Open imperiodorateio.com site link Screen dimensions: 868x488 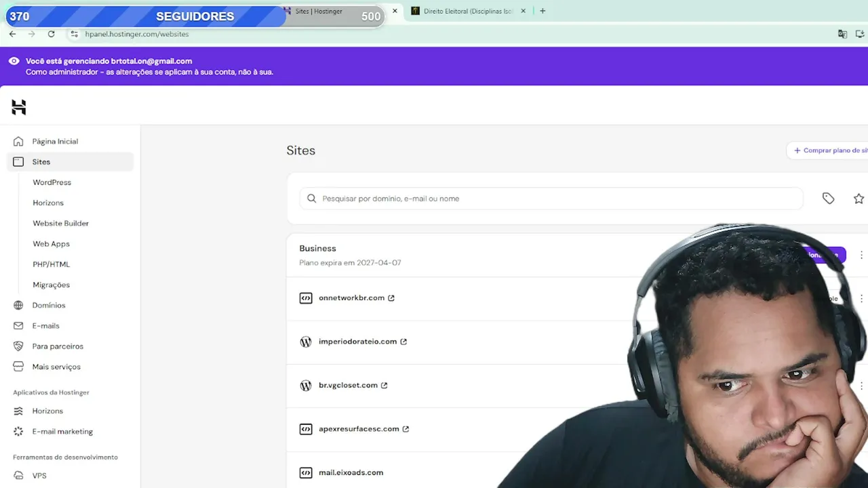click(357, 342)
